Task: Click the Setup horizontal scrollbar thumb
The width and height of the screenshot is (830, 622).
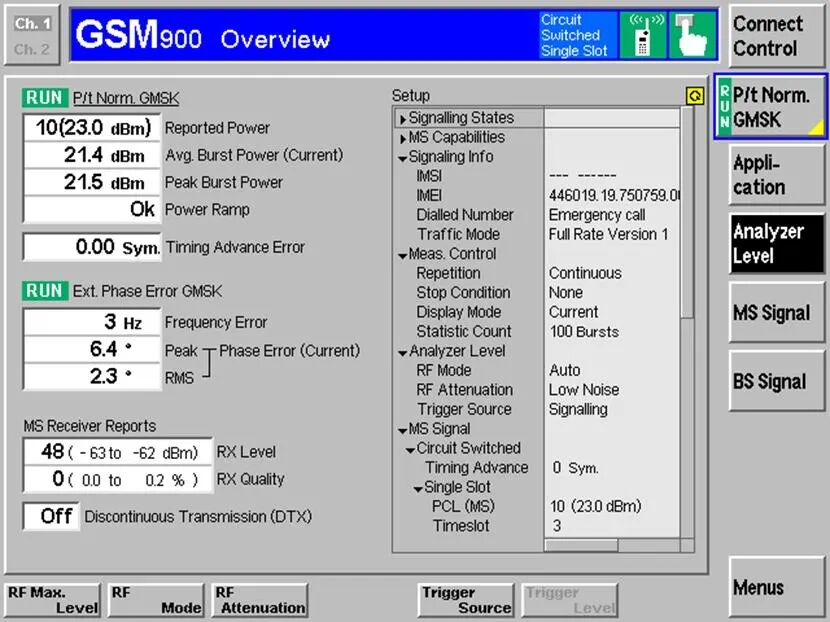Action: pyautogui.click(x=581, y=545)
